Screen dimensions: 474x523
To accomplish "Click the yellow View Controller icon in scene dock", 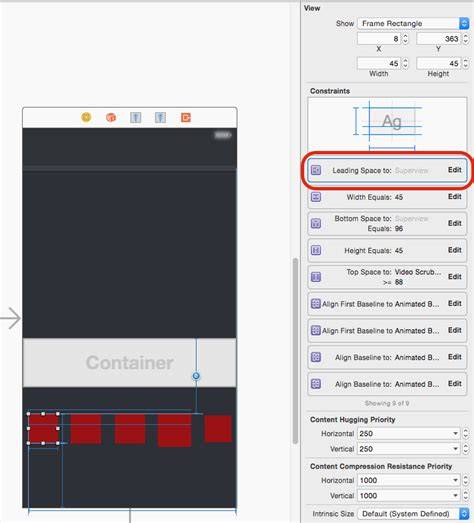I will [86, 117].
